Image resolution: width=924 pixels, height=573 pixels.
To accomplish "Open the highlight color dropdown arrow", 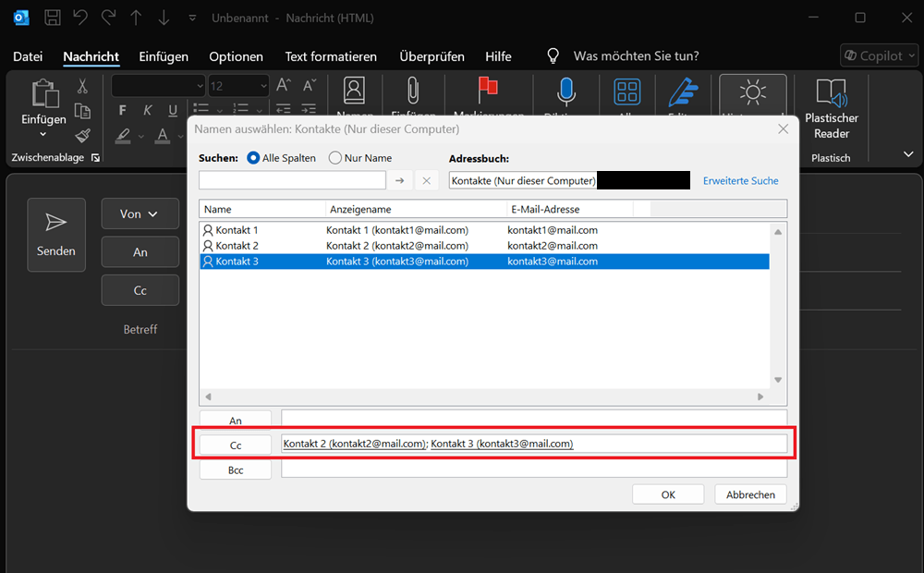I will tap(141, 137).
